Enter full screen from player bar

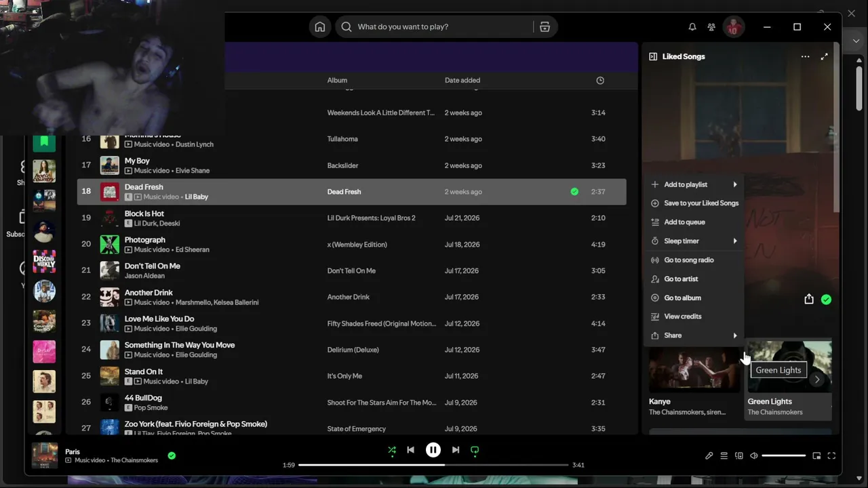[x=831, y=456]
